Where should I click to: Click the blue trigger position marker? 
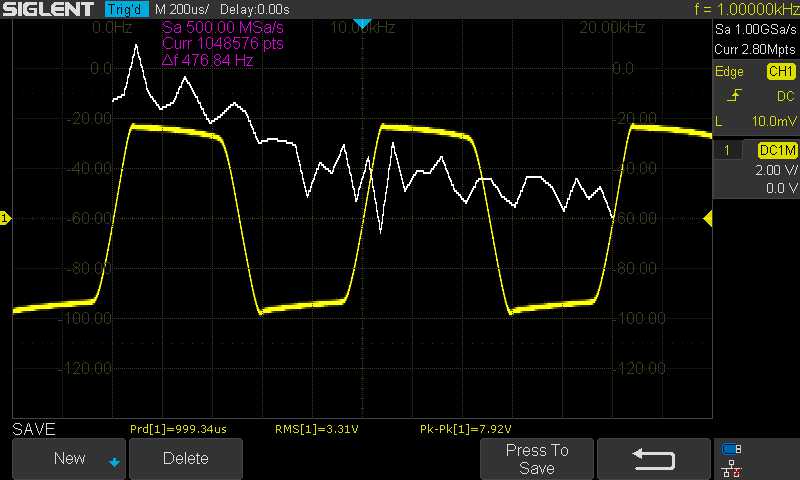(363, 23)
